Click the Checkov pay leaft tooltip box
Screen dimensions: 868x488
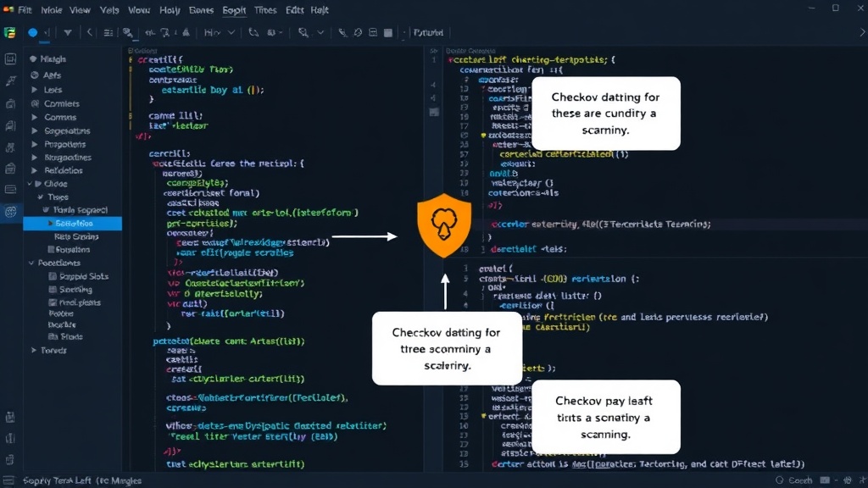point(605,417)
